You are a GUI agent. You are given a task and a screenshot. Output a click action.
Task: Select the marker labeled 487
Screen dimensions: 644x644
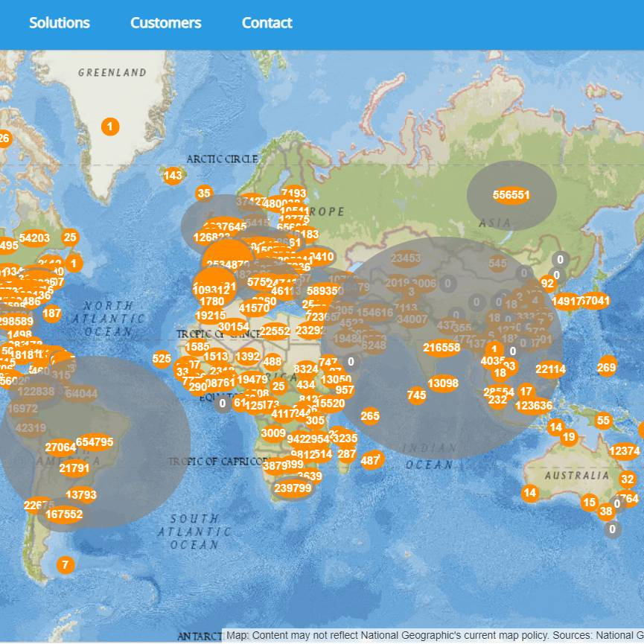(x=372, y=460)
